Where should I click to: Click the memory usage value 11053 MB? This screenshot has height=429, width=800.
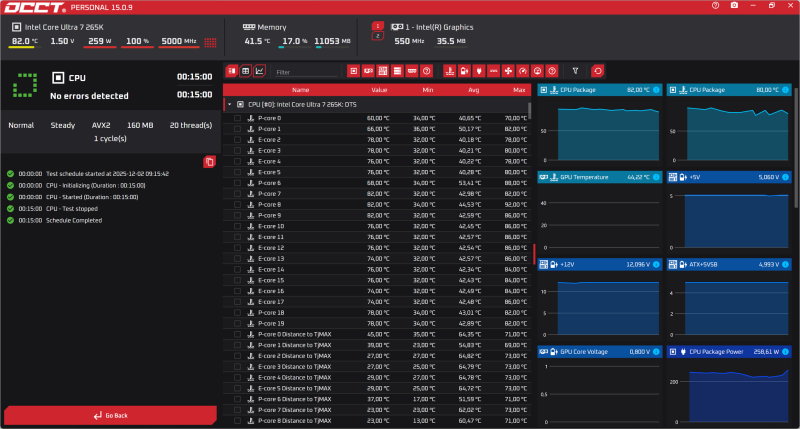(x=332, y=41)
